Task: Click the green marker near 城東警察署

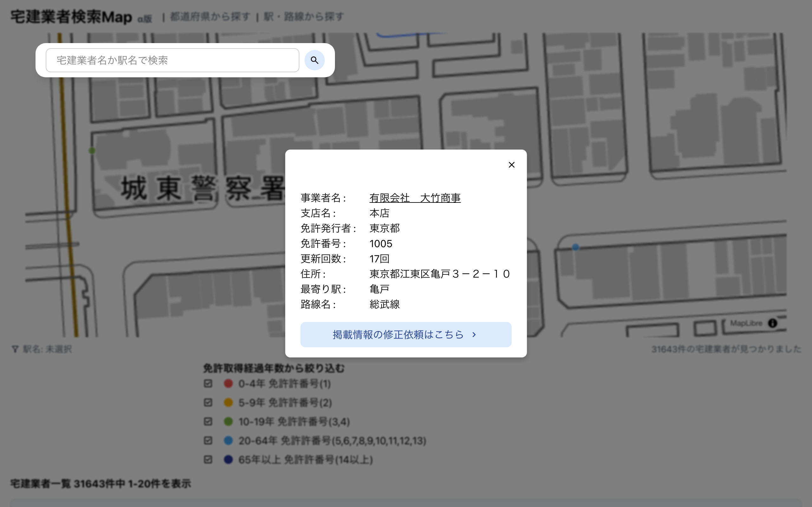Action: pos(92,151)
